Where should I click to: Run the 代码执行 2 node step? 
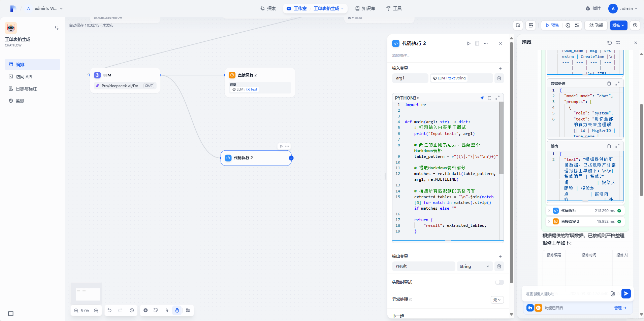click(469, 43)
